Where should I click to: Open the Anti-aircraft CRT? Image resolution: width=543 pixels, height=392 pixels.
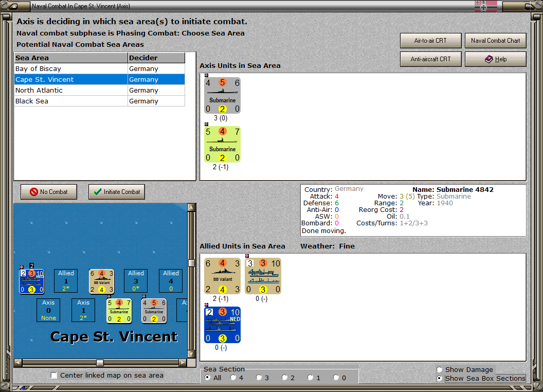pyautogui.click(x=431, y=59)
